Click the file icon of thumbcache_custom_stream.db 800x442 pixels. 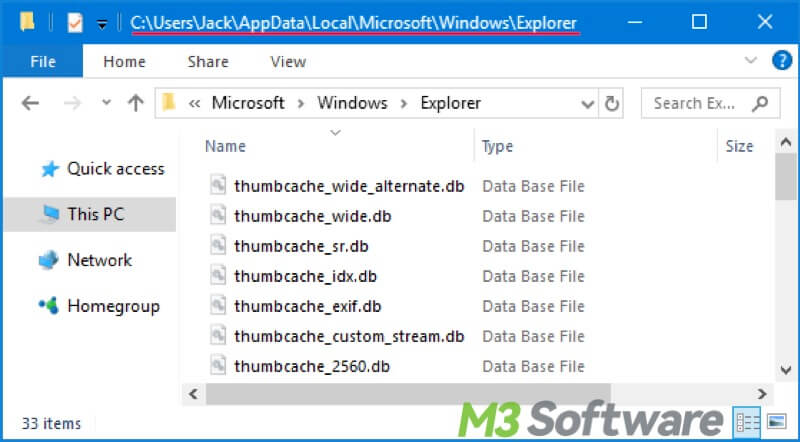218,335
